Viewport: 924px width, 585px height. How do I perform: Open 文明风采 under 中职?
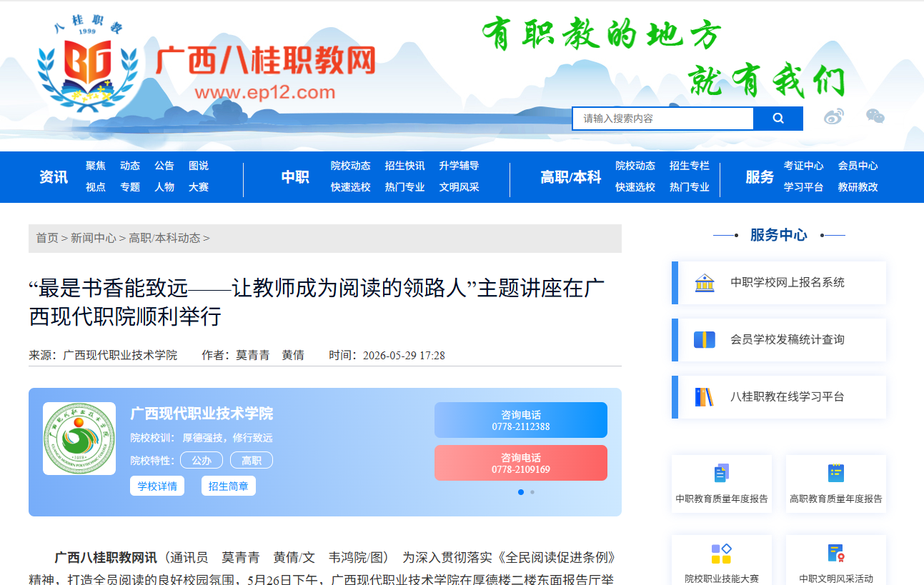[x=459, y=187]
